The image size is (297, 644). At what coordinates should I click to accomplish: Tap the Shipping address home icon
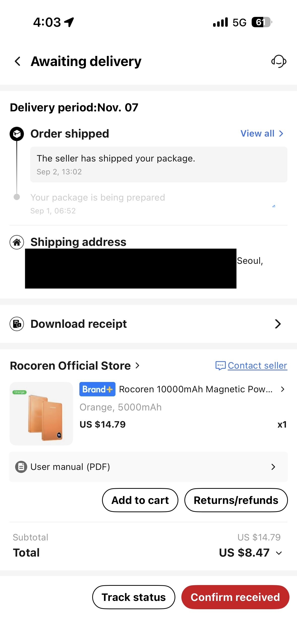point(17,242)
